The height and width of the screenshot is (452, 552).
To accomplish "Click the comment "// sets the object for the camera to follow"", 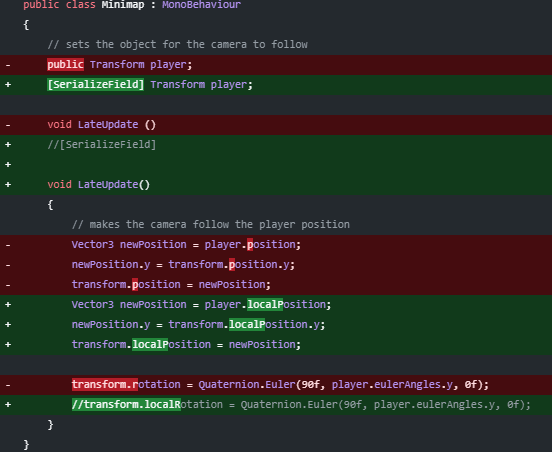I will [x=177, y=44].
